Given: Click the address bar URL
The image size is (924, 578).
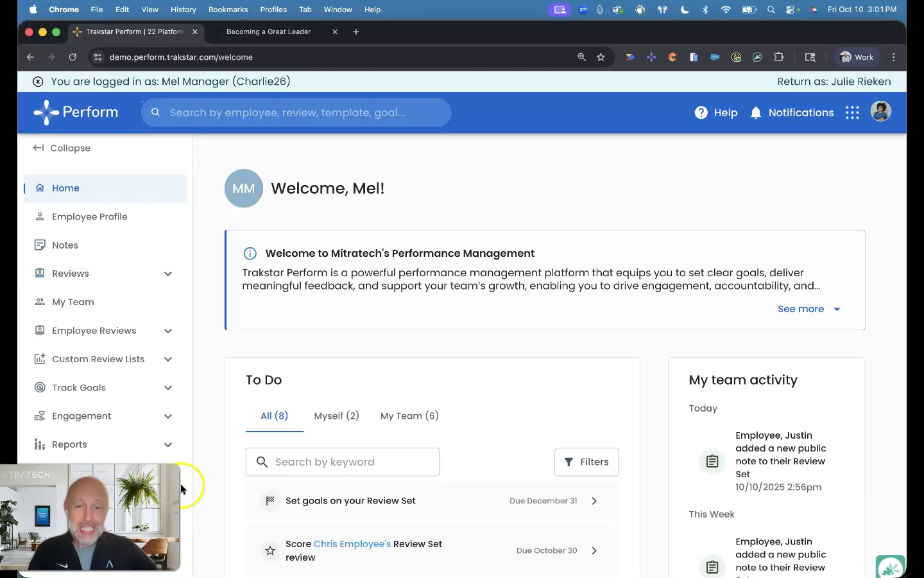Looking at the screenshot, I should pyautogui.click(x=181, y=57).
